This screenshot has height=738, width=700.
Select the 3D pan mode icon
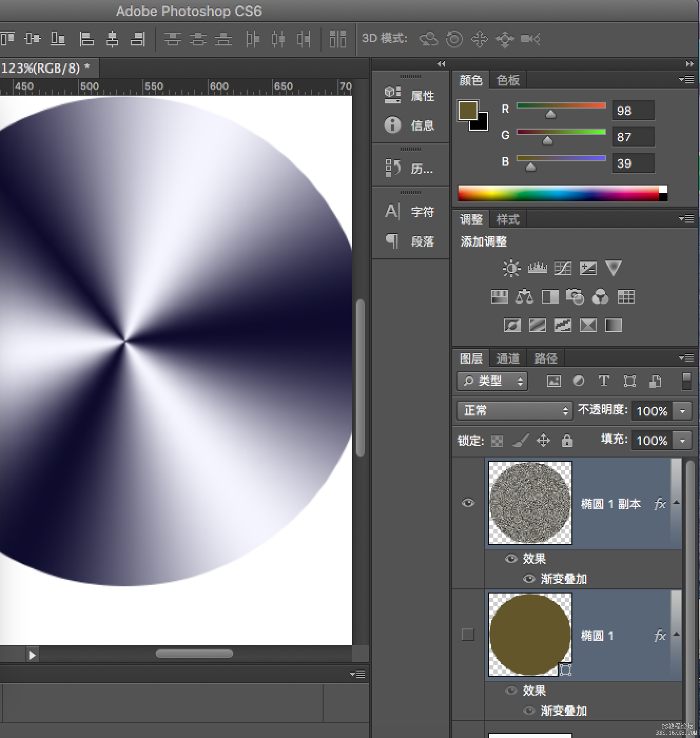tap(480, 38)
